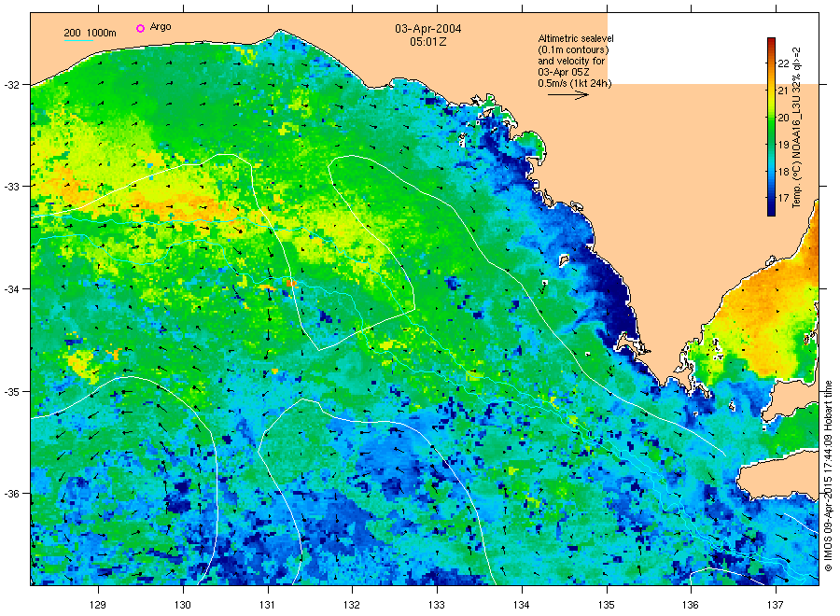Click the velocity reference arrow in legend
This screenshot has width=840, height=616.
pos(567,95)
